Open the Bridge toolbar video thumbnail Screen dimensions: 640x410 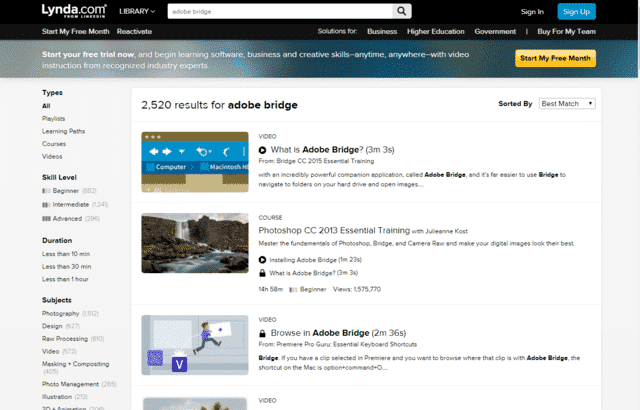(195, 162)
